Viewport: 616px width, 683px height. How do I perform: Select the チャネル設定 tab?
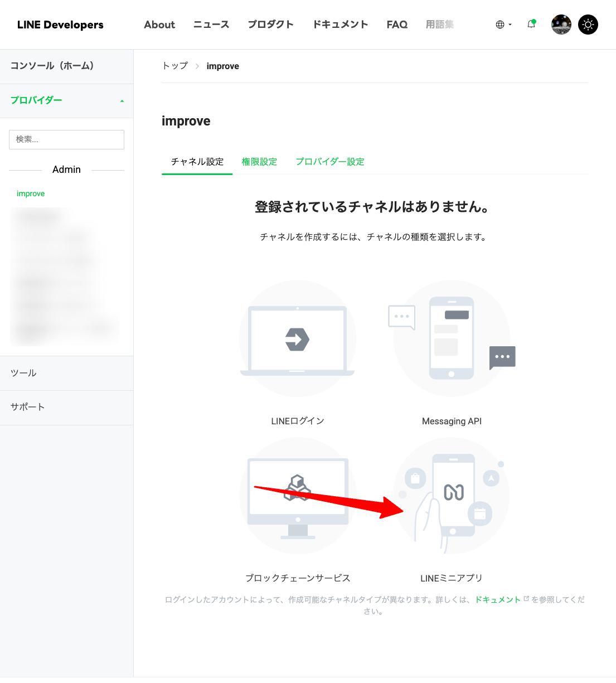pos(197,162)
